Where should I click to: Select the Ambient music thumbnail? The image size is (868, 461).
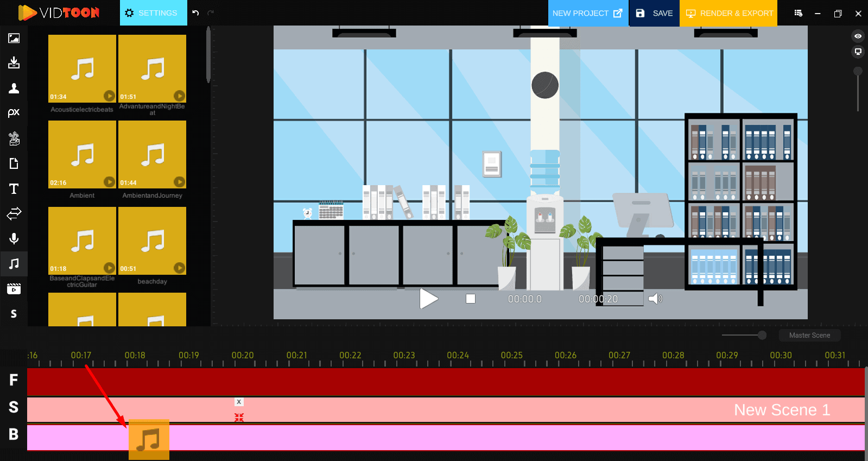coord(82,155)
